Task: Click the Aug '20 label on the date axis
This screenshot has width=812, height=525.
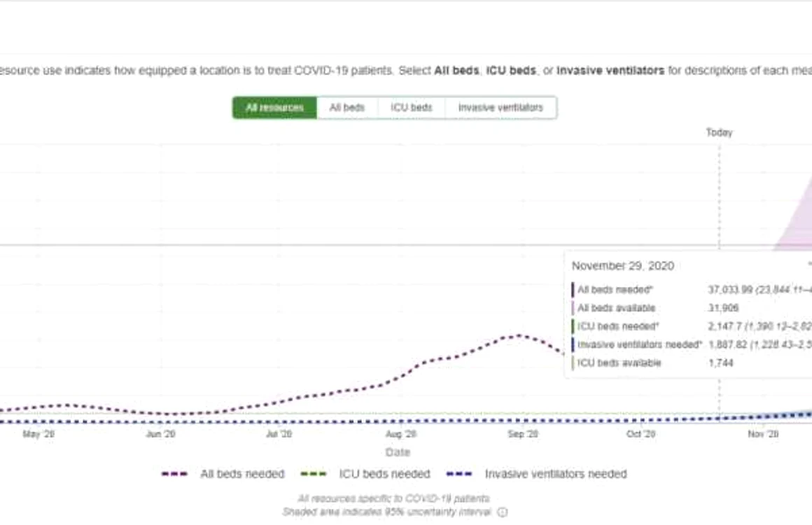Action: click(401, 434)
